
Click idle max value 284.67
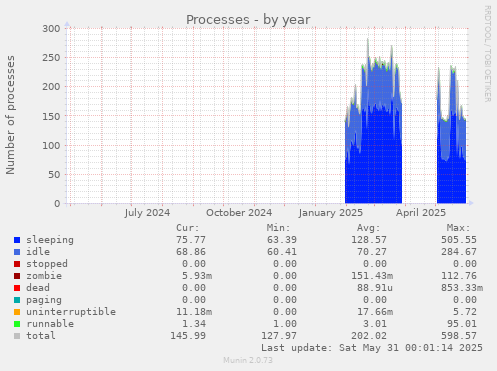point(459,252)
